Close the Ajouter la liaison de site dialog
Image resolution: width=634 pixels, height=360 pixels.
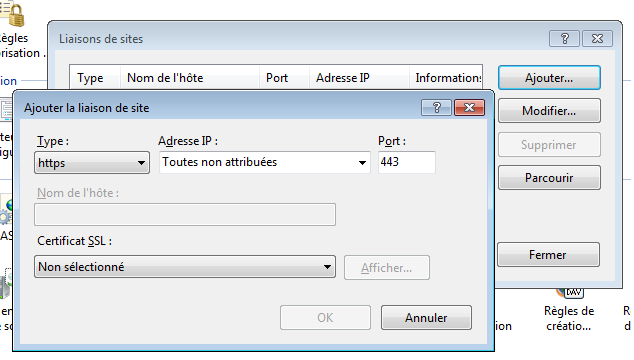[x=469, y=108]
